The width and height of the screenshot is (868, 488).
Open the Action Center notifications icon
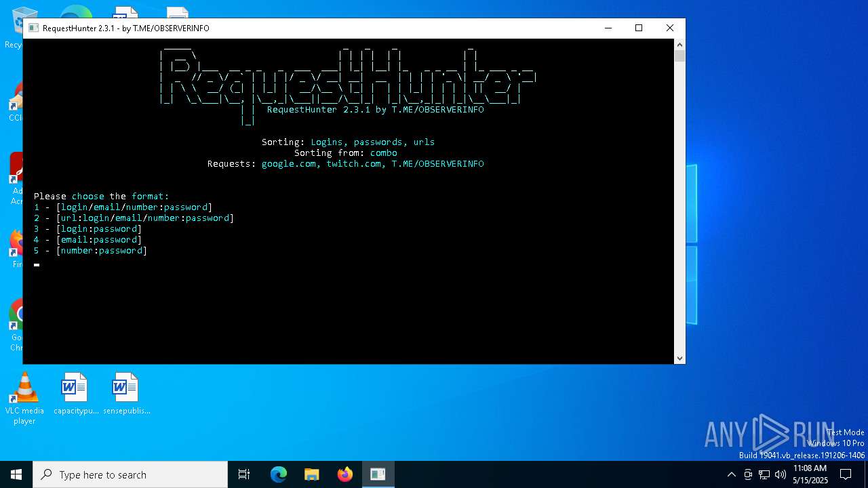point(846,474)
